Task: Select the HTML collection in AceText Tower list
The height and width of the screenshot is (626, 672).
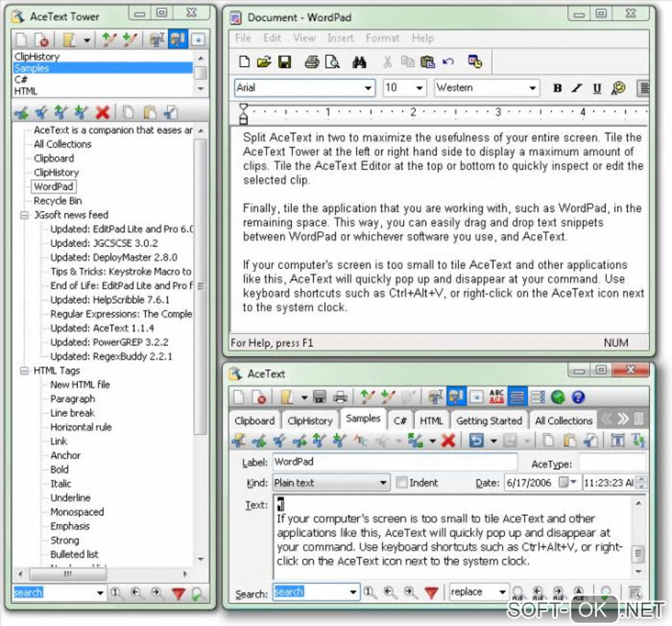Action: point(26,92)
